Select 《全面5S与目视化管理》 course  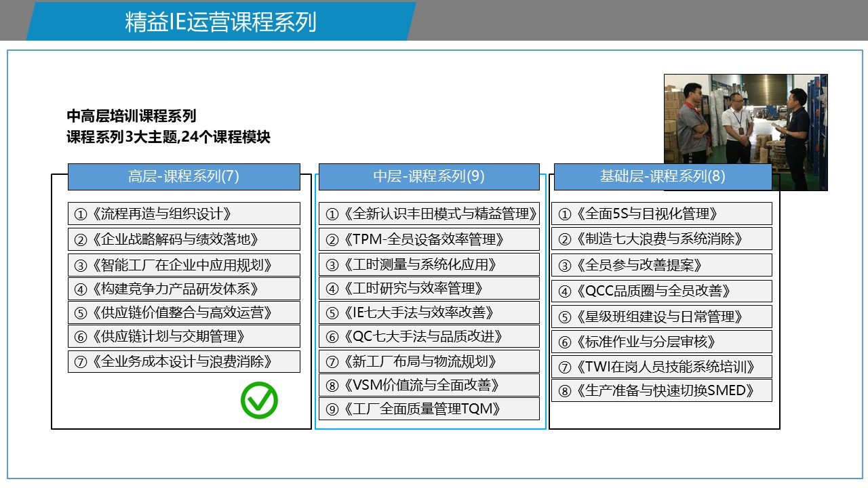tap(661, 214)
